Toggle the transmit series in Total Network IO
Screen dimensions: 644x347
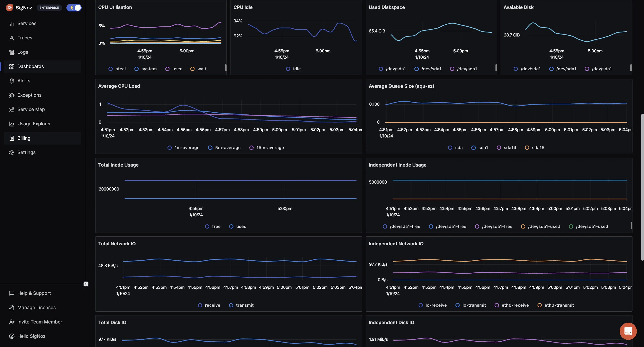click(x=241, y=305)
